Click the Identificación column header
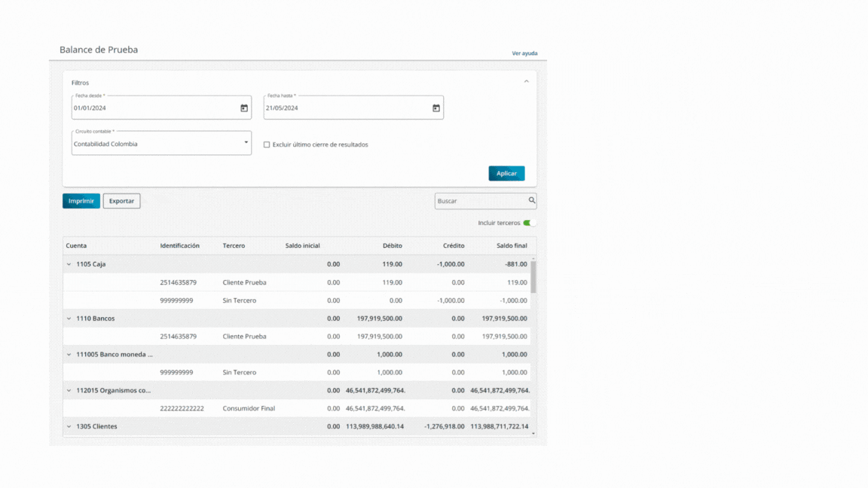The width and height of the screenshot is (868, 488). tap(180, 246)
